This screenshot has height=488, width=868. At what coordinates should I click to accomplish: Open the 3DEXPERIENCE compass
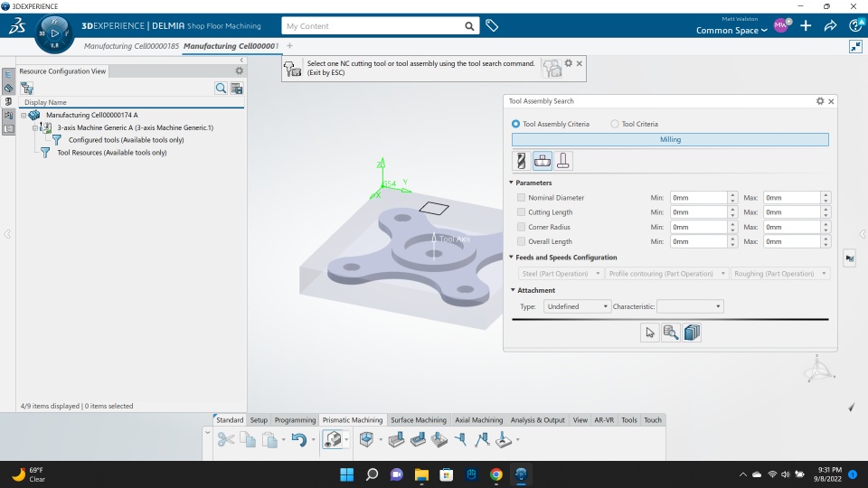point(54,33)
